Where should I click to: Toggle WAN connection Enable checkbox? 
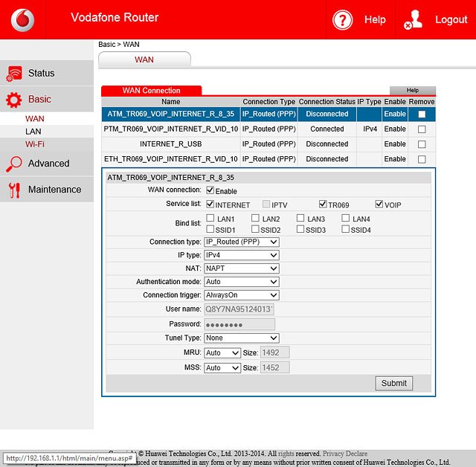[210, 190]
